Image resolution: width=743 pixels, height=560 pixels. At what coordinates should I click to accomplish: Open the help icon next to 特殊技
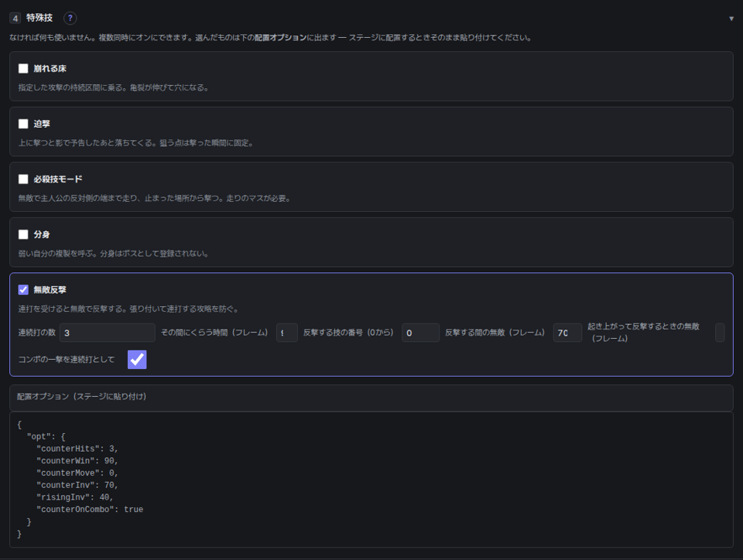pyautogui.click(x=70, y=18)
